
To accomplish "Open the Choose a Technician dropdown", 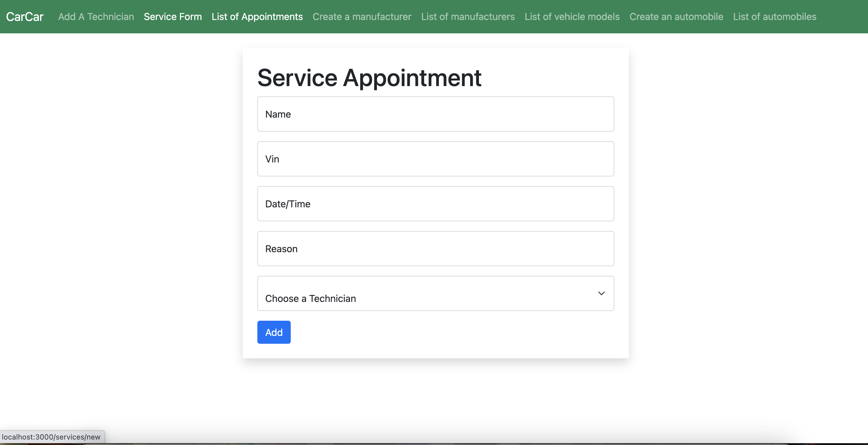I will coord(435,293).
